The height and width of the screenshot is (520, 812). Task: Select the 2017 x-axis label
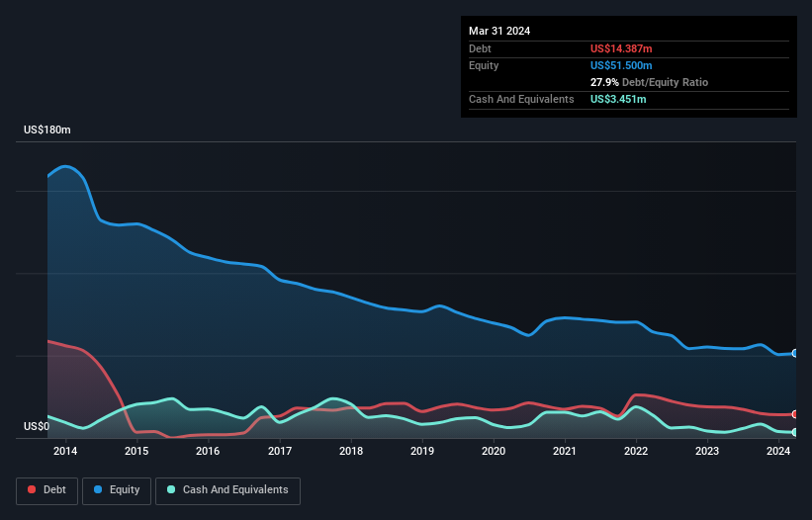[280, 451]
